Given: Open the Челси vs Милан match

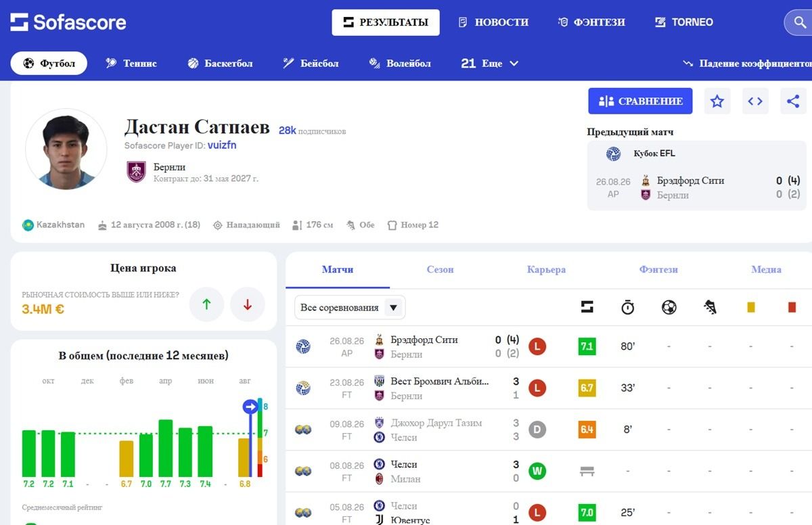Looking at the screenshot, I should point(549,472).
